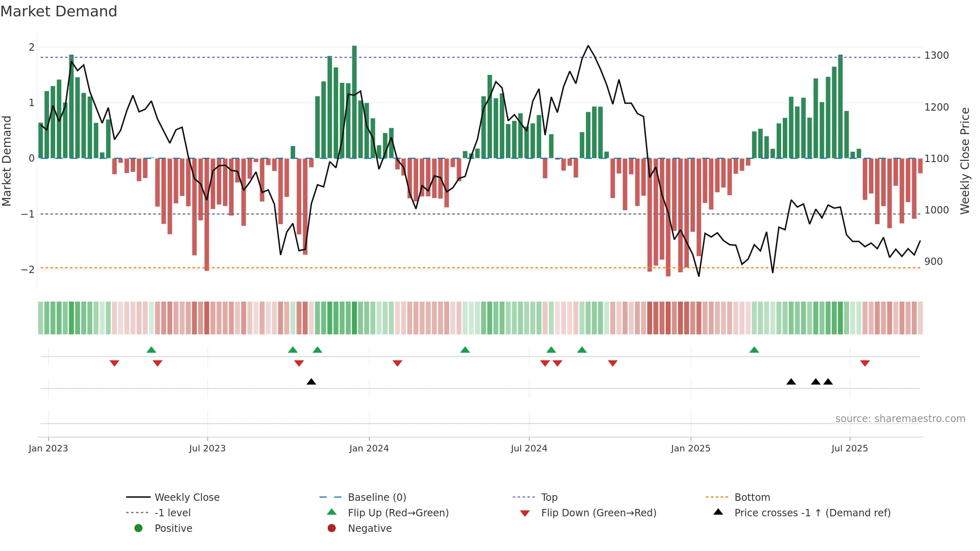980x551 pixels.
Task: Select the earliest green Flip Up marker of 2023
Action: point(151,350)
